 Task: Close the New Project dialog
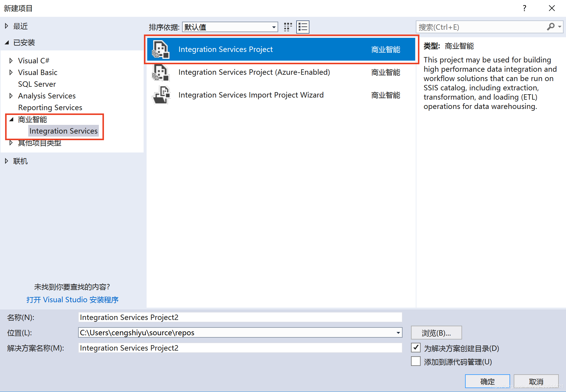pos(552,8)
